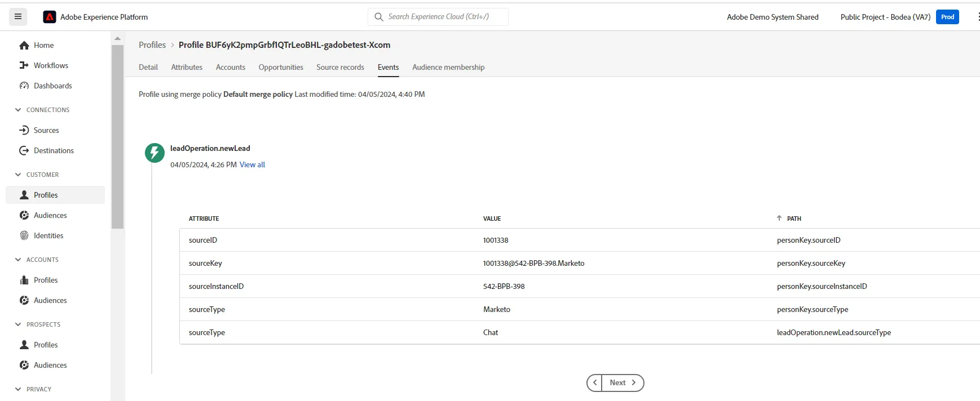Collapse the PRIVACY section
This screenshot has width=980, height=401.
(x=18, y=389)
